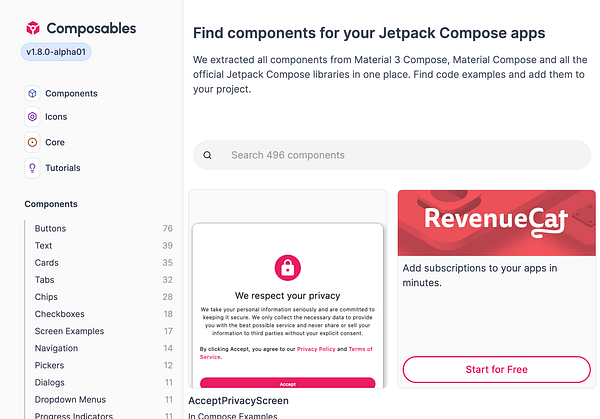Click the Icons sidebar icon
The height and width of the screenshot is (419, 600).
coord(32,117)
